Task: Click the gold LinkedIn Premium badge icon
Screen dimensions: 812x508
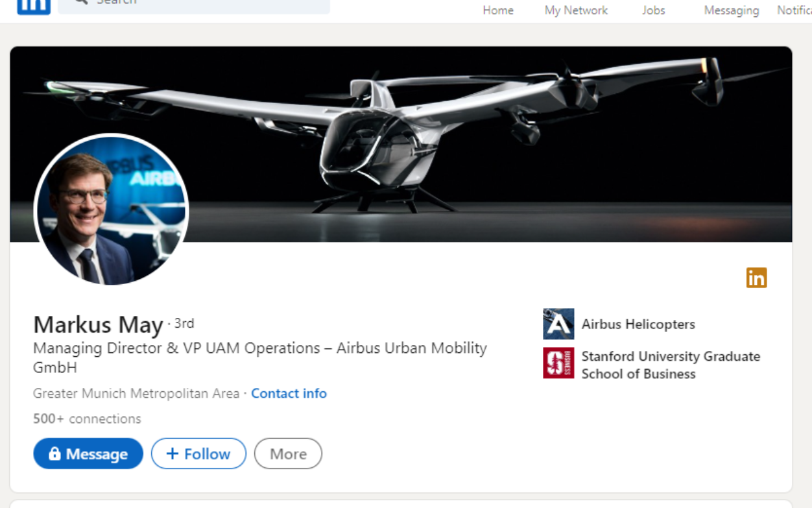Action: tap(756, 278)
